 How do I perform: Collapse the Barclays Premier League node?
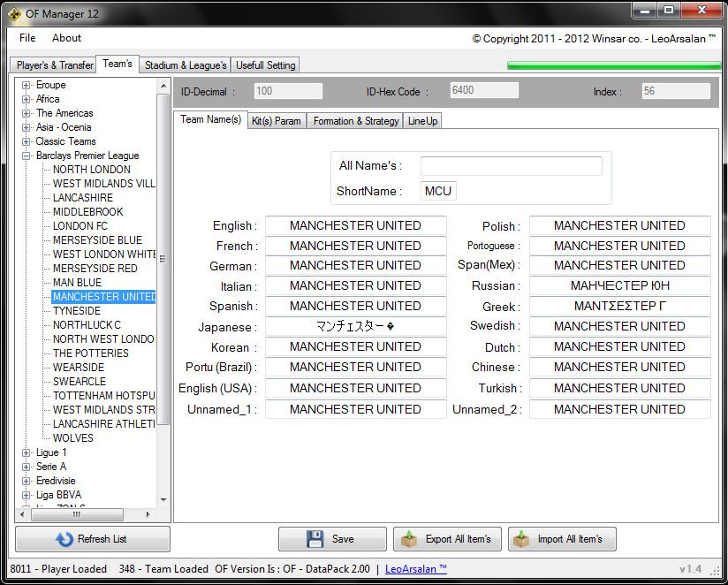[27, 156]
